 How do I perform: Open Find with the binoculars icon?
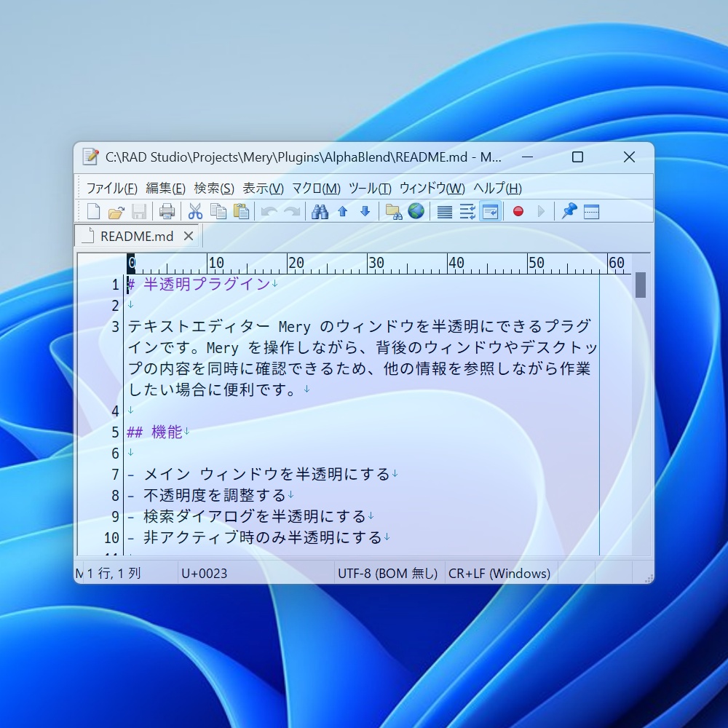point(320,212)
